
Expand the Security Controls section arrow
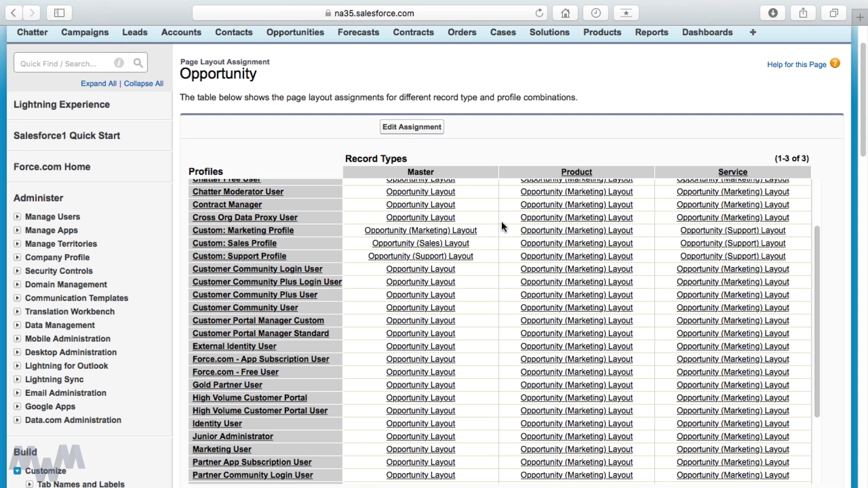coord(17,271)
